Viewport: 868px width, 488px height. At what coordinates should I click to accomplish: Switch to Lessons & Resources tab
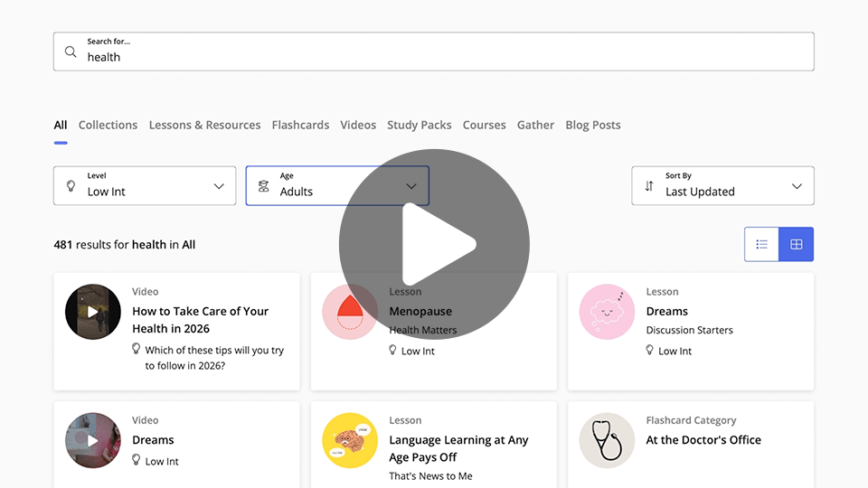point(205,125)
